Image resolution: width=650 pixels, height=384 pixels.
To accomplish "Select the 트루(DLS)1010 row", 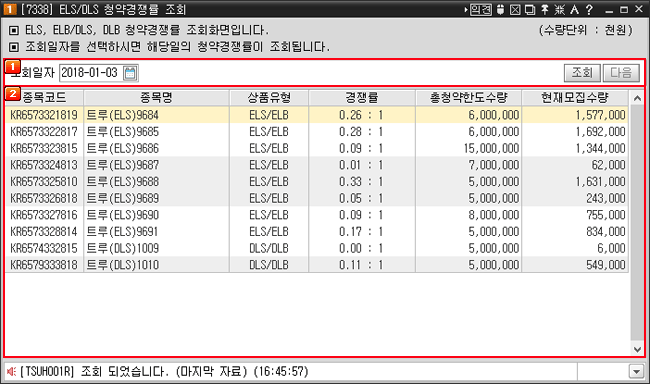I will coord(317,265).
